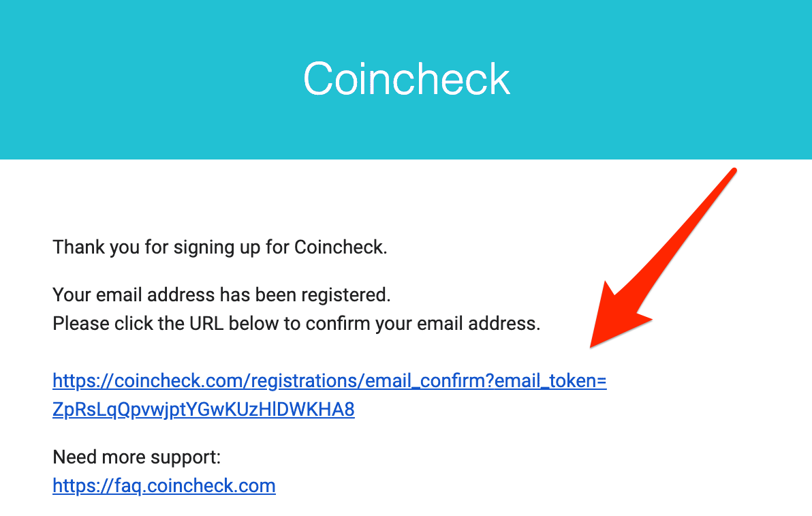This screenshot has height=516, width=812.
Task: Click the Coincheck logo in the header
Action: pyautogui.click(x=407, y=79)
